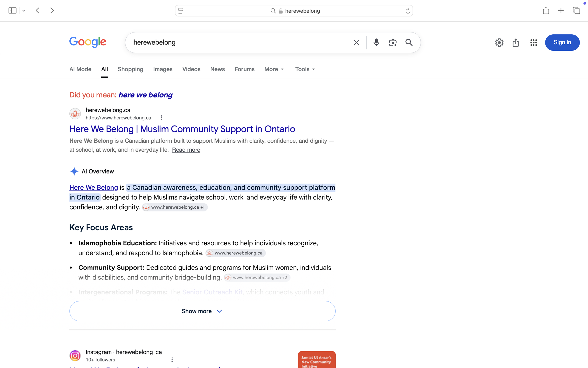588x368 pixels.
Task: Open options for herewebelong.ca result
Action: [x=161, y=118]
